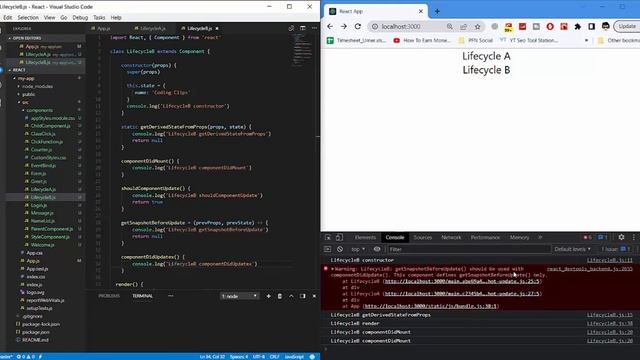Open the Chrome extensions puzzle icon
This screenshot has height=360, width=640.
coord(578,27)
